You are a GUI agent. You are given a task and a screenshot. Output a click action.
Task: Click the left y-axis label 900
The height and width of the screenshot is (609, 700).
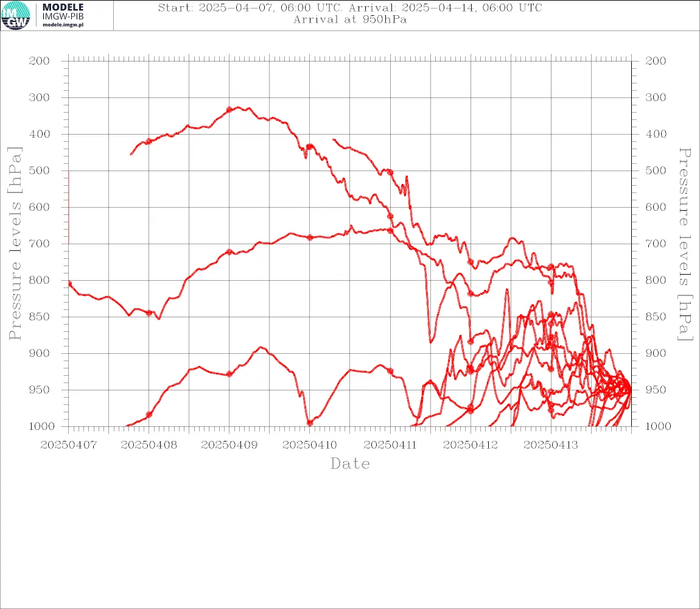[x=40, y=353]
